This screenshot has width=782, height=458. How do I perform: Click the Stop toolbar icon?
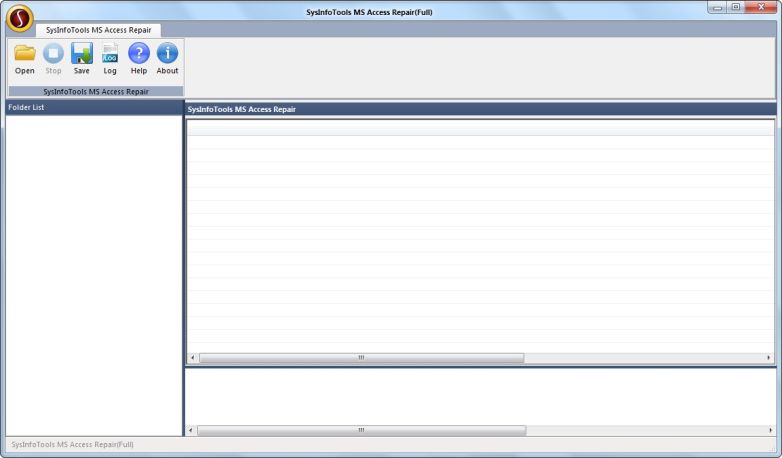(x=53, y=59)
